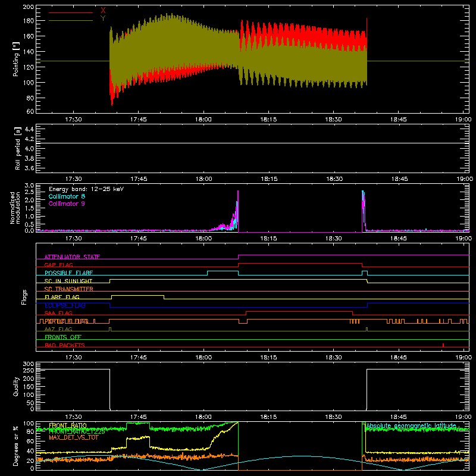Click the yellow FRONT_RATIO legend entry
Viewport: 476px width, 476px height.
click(x=68, y=425)
